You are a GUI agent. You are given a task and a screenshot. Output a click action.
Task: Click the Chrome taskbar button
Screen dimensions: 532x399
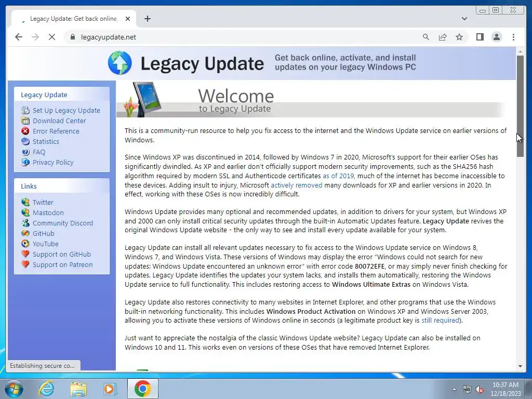143,389
